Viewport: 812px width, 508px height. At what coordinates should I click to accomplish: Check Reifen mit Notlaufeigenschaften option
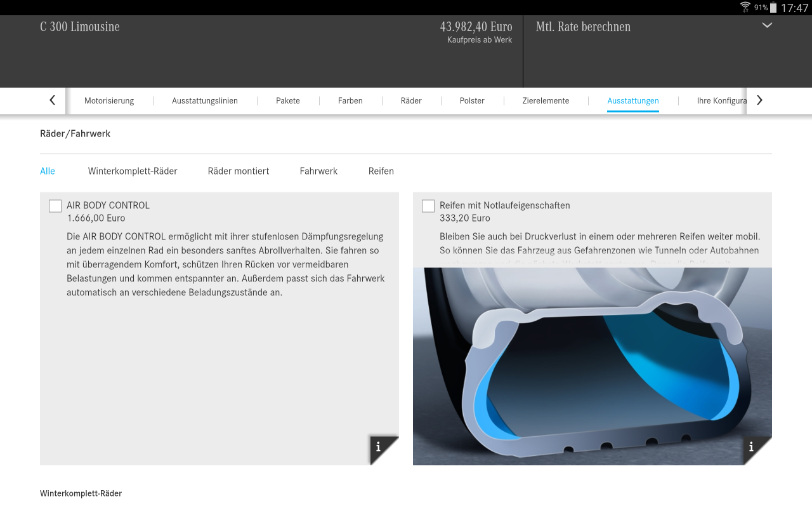(428, 206)
